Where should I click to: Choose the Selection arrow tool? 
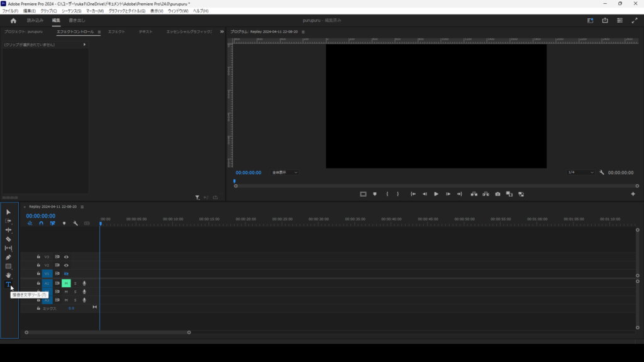pos(8,212)
